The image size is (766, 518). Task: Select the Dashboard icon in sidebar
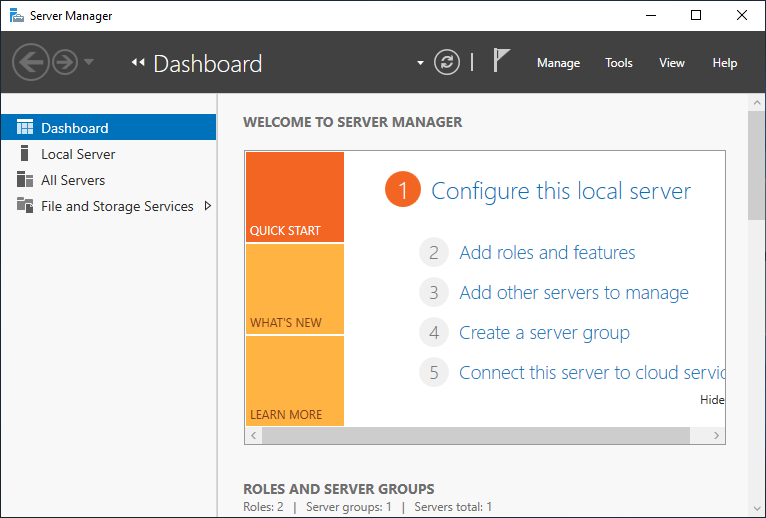(25, 128)
